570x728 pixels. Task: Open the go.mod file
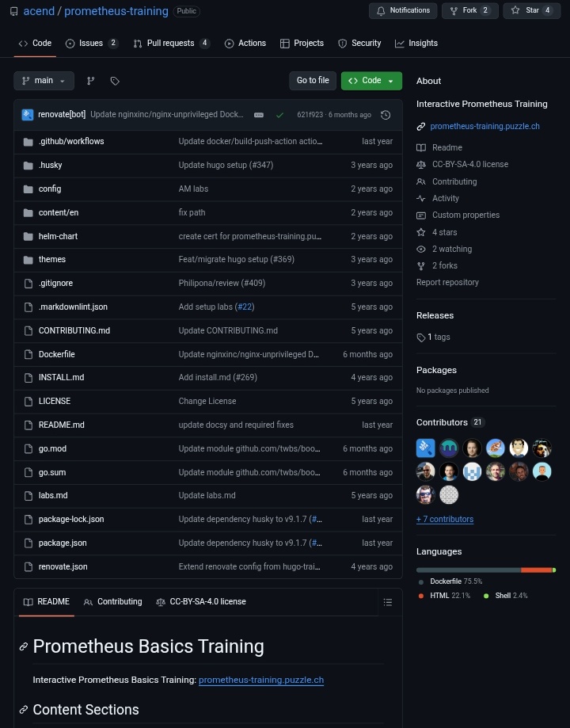52,449
